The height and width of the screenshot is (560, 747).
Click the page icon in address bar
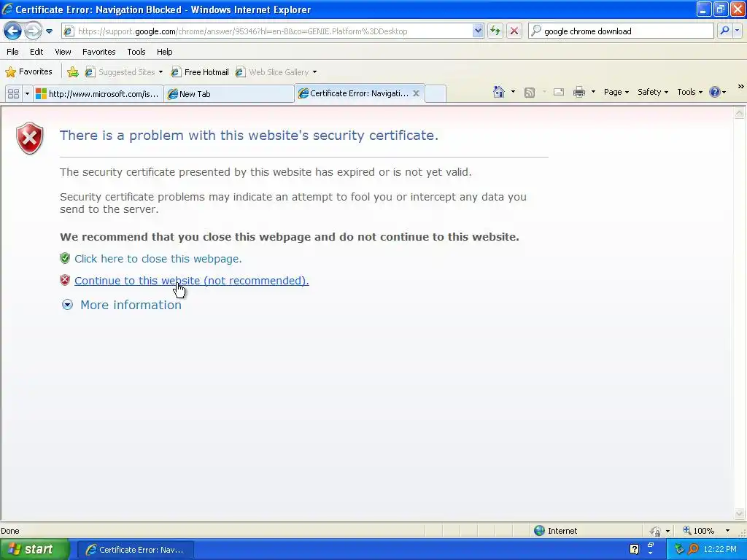pos(69,31)
